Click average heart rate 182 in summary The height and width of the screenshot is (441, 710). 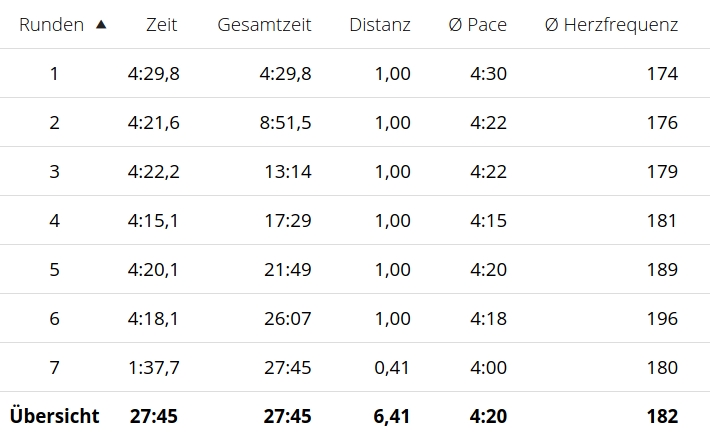pos(662,417)
